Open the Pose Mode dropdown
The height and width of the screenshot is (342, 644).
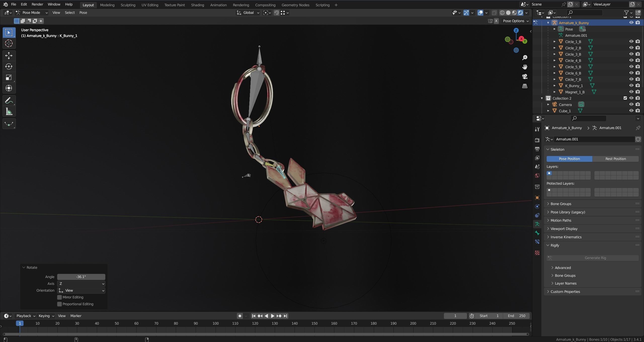coord(32,13)
